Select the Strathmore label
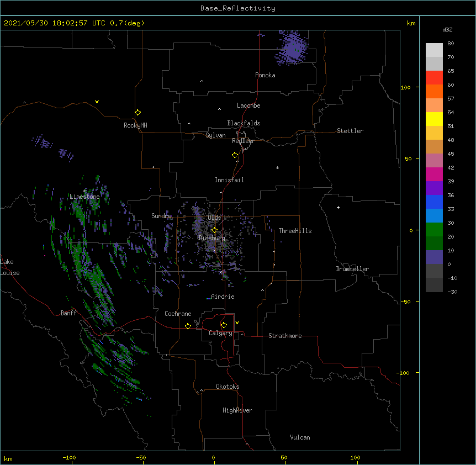The width and height of the screenshot is (476, 465). (x=285, y=336)
